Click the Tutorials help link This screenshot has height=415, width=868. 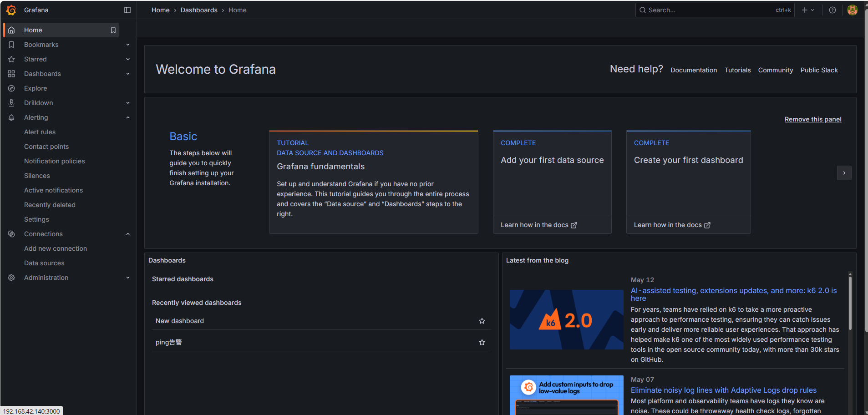point(738,70)
